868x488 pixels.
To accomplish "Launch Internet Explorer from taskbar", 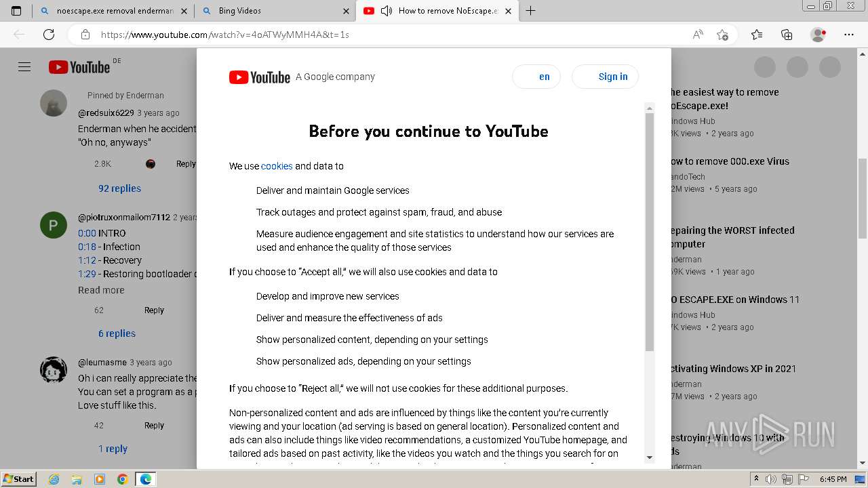I will pos(54,479).
